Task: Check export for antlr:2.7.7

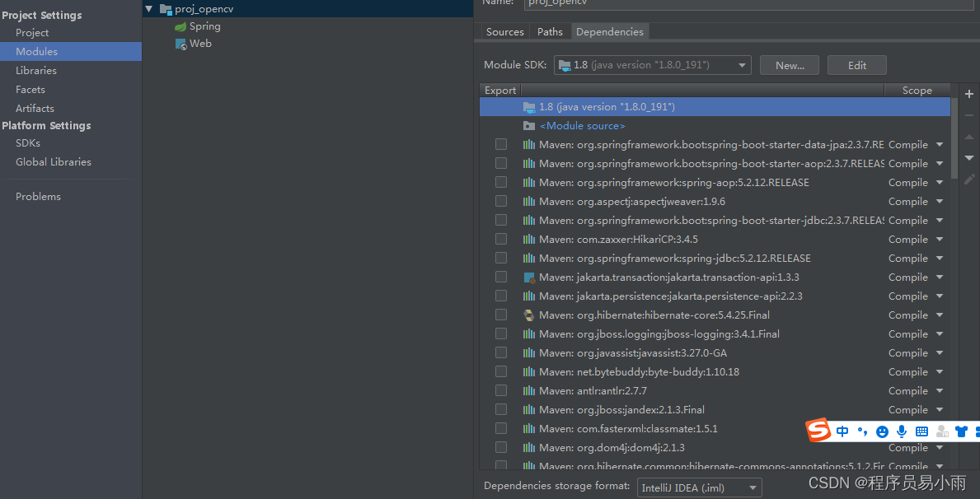Action: 500,390
